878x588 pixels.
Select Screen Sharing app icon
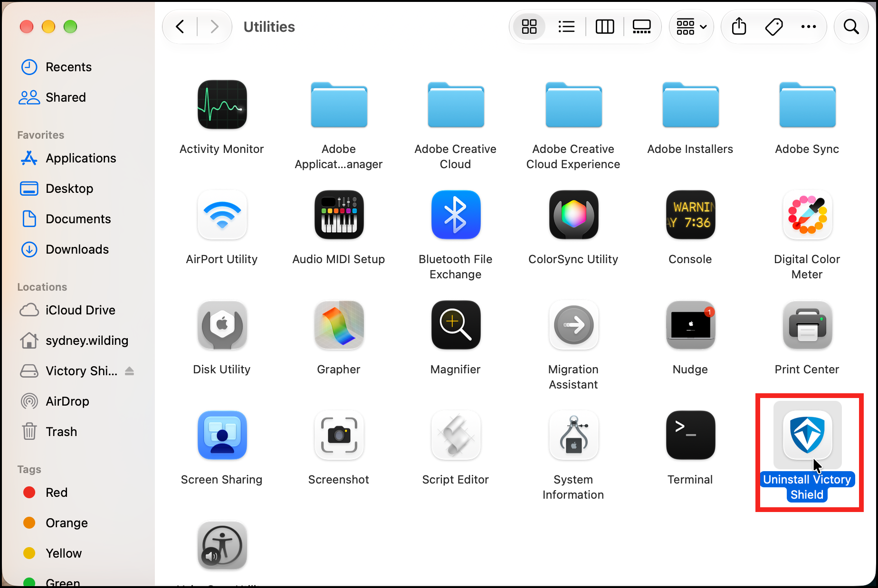(222, 435)
